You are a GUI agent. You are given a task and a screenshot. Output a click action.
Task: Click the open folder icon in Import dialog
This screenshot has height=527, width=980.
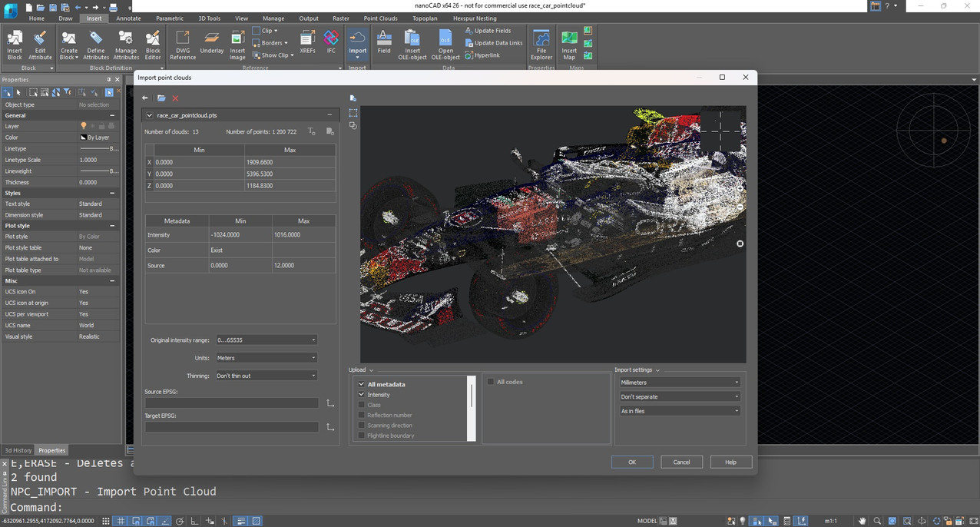point(161,98)
